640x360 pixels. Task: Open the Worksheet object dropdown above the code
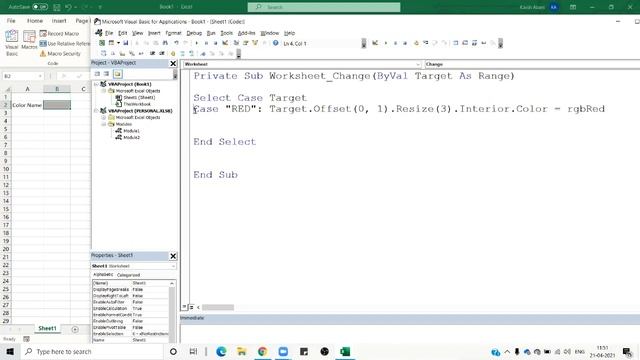point(418,64)
